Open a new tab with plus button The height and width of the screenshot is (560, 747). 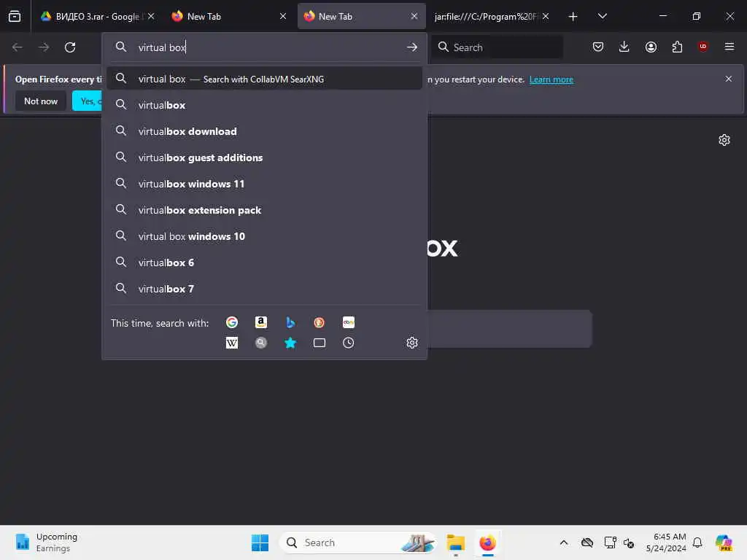(x=573, y=16)
